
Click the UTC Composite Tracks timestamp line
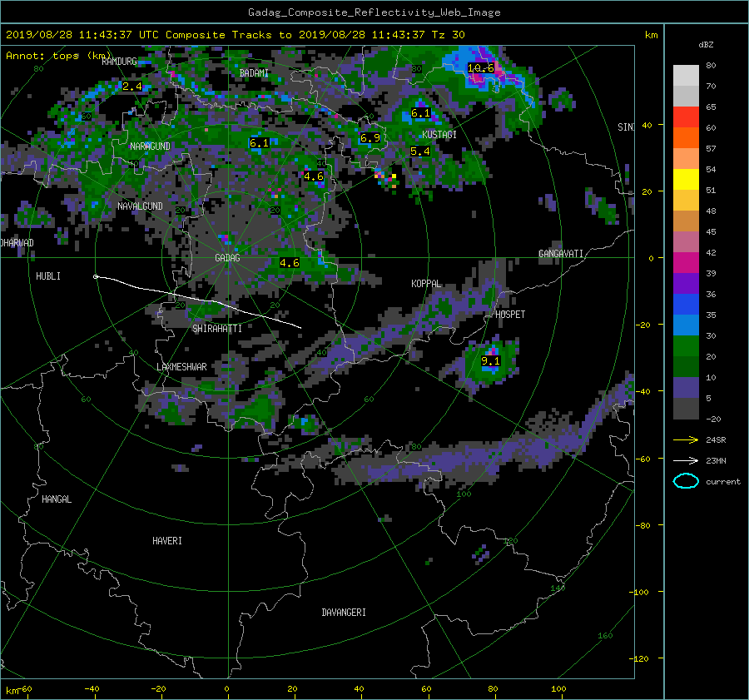point(235,35)
